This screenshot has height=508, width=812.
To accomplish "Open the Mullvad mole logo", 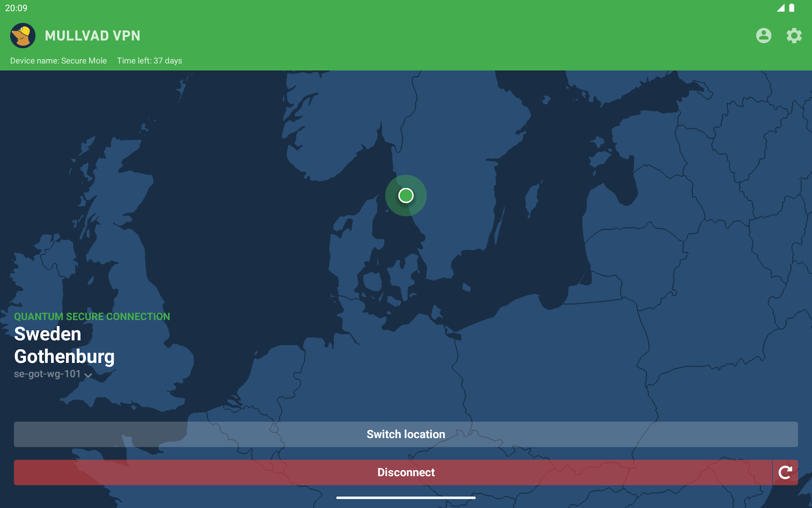I will pyautogui.click(x=23, y=35).
